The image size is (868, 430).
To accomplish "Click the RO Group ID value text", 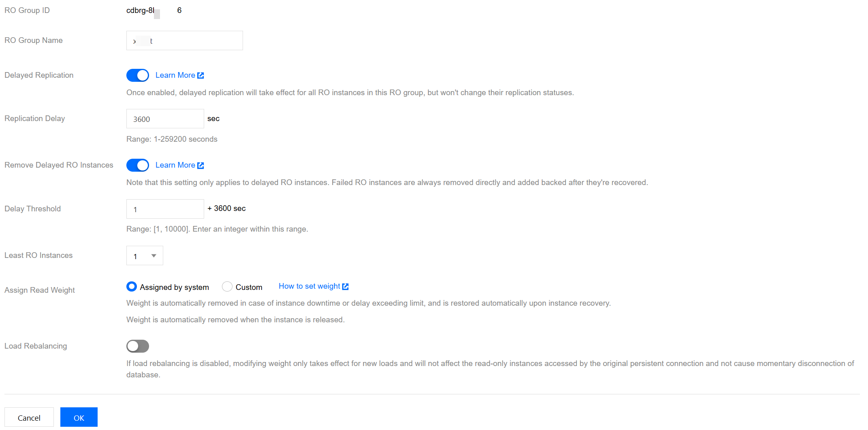I will click(x=154, y=11).
